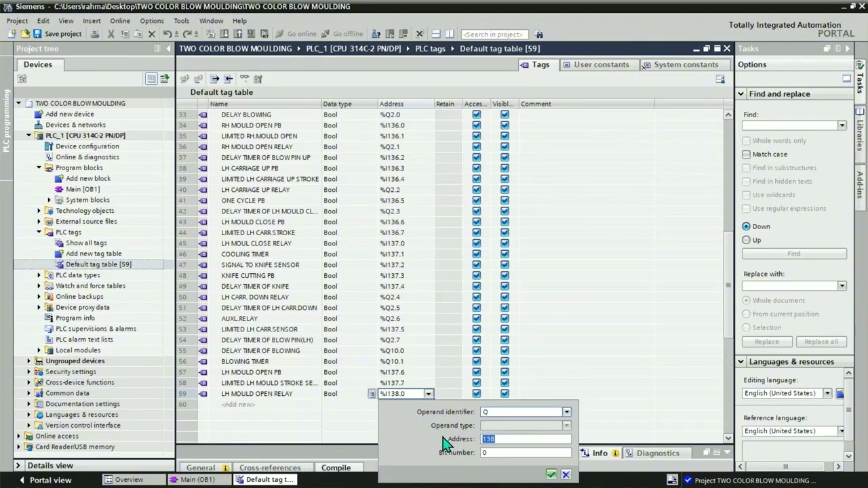Collapse the Program blocks tree node
The height and width of the screenshot is (488, 868).
click(39, 168)
